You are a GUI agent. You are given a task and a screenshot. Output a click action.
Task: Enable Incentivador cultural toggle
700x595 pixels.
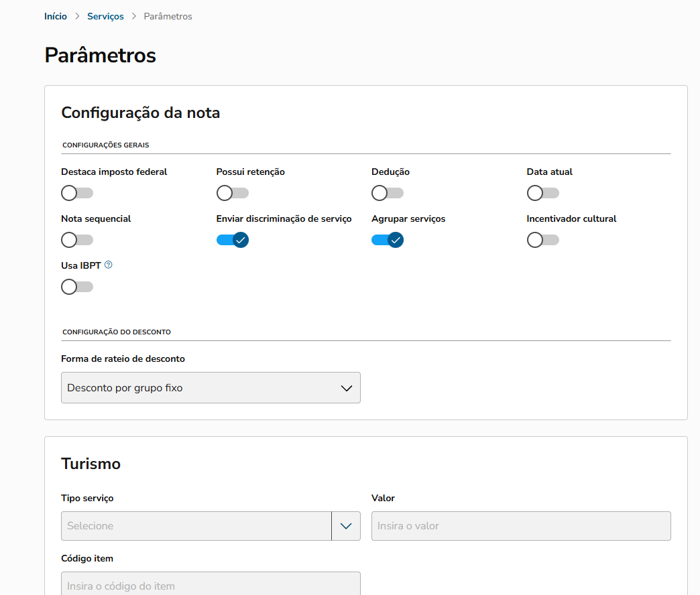542,240
